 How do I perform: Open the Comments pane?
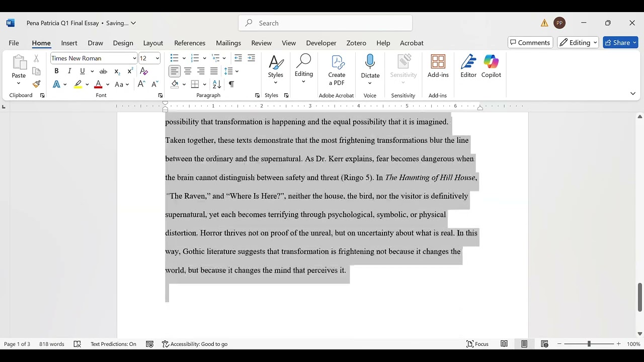tap(530, 43)
